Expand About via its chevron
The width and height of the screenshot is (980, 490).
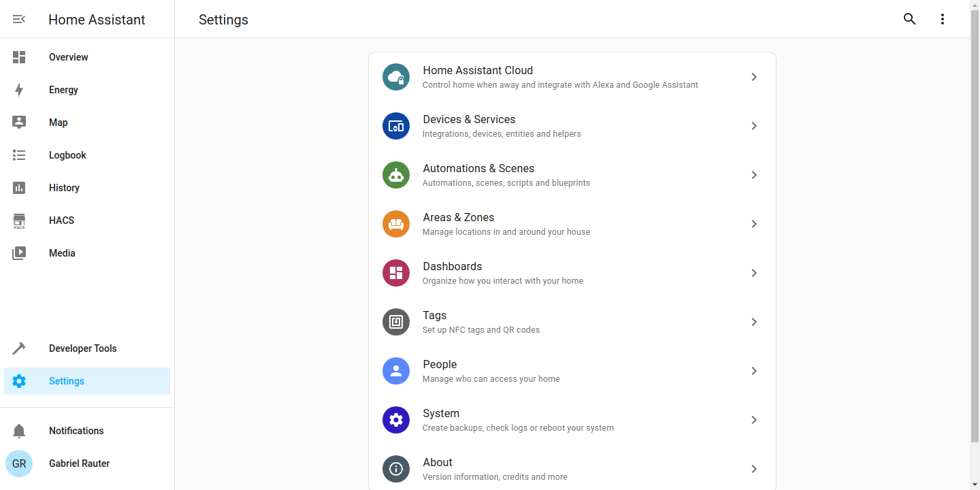coord(754,469)
